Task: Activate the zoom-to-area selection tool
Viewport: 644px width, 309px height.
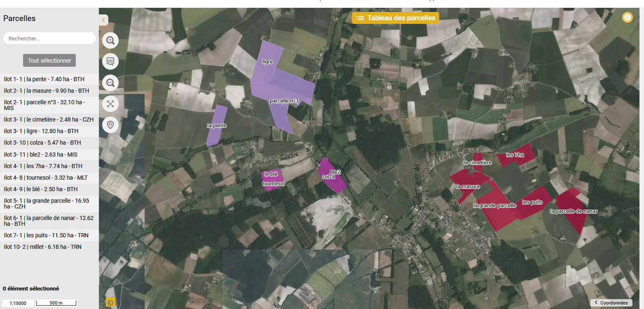Action: pos(110,61)
